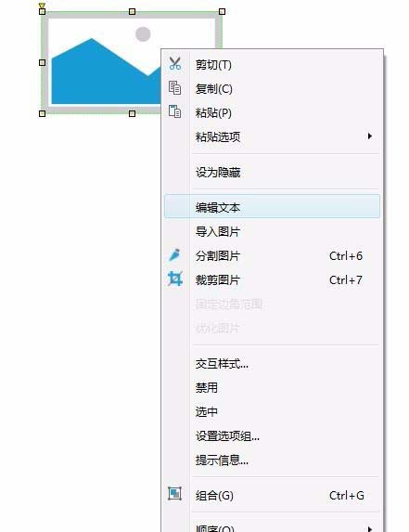Click the Crop image icon
The height and width of the screenshot is (532, 409).
[175, 279]
